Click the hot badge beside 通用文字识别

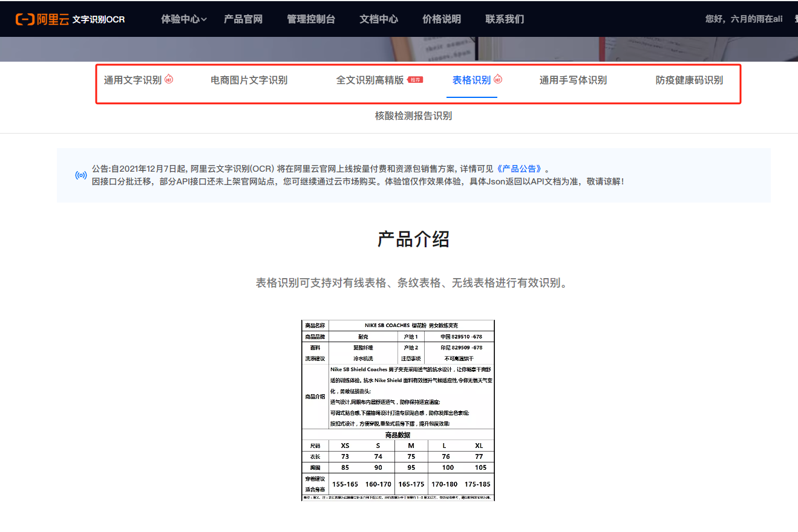169,79
